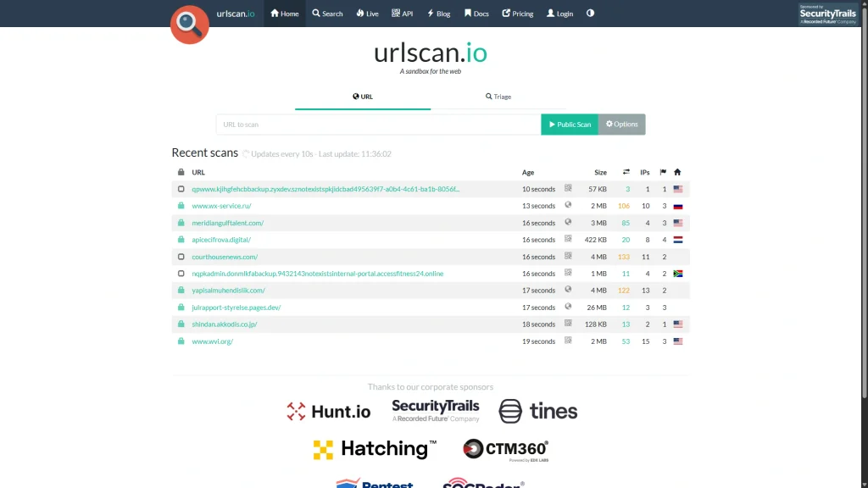Click the requests arrows column header icon
This screenshot has width=868, height=488.
pos(626,172)
